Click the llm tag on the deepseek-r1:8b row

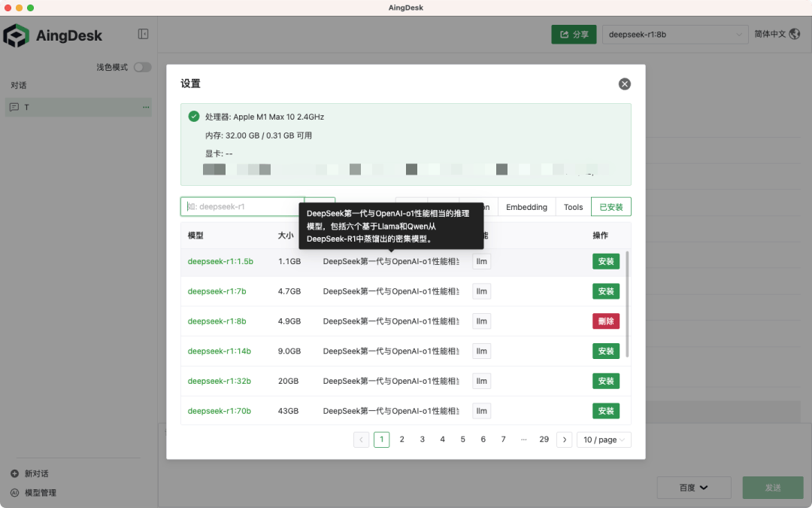coord(482,321)
